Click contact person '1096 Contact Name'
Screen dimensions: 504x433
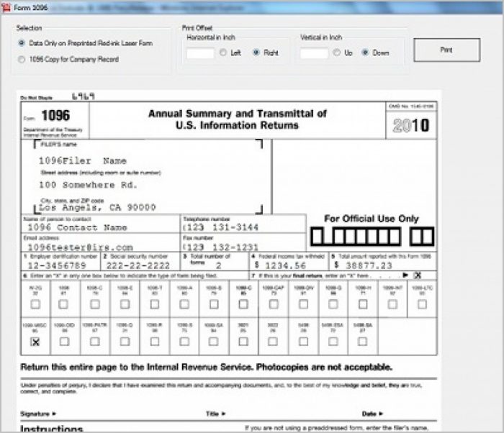tap(77, 227)
